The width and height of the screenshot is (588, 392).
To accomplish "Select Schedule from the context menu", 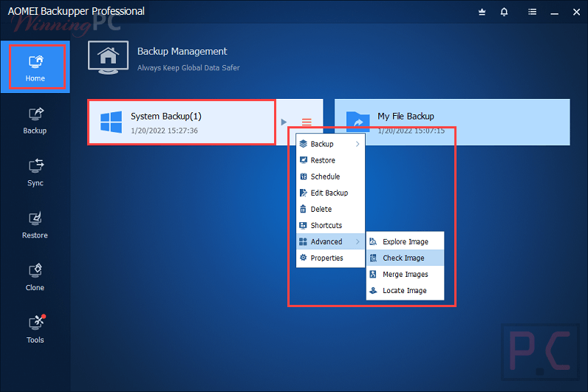I will click(x=325, y=176).
